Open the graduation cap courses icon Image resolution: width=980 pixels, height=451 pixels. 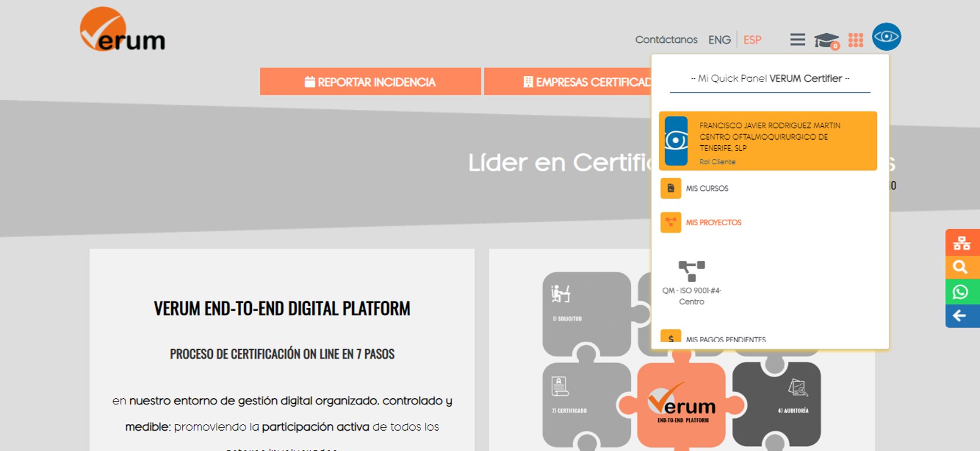826,41
